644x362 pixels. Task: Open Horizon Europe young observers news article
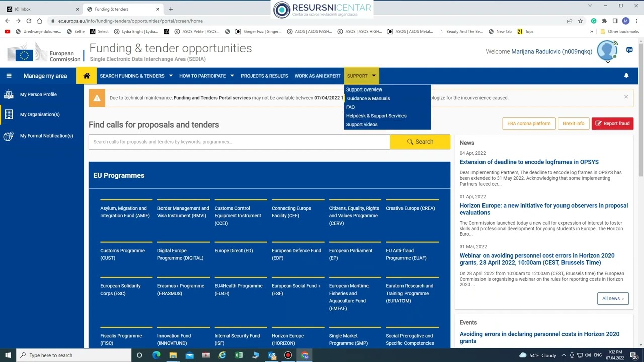[x=543, y=209]
